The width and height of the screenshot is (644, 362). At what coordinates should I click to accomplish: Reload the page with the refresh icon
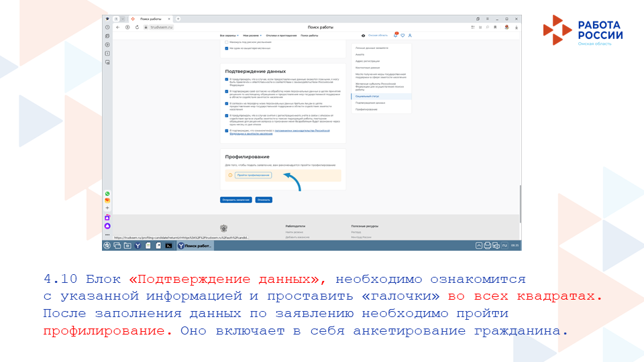(x=137, y=27)
